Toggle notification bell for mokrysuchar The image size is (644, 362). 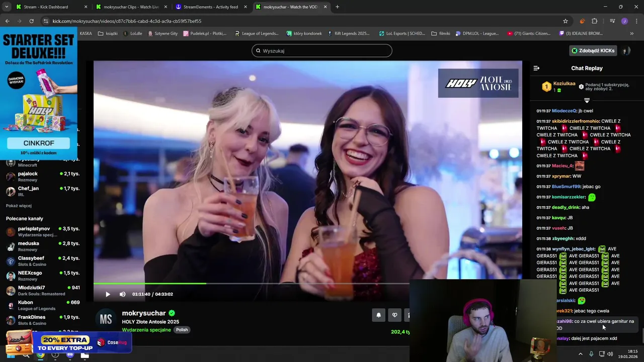[379, 315]
